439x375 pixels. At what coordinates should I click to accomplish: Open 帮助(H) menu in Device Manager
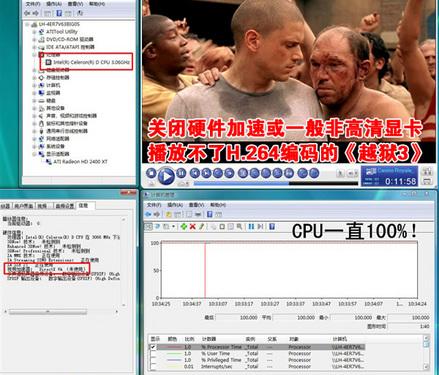(x=97, y=4)
